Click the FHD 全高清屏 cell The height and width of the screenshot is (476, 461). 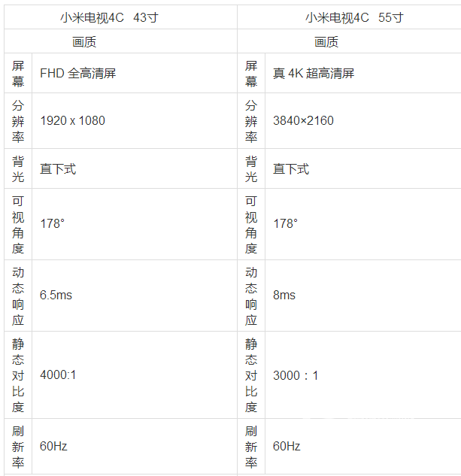(x=77, y=74)
